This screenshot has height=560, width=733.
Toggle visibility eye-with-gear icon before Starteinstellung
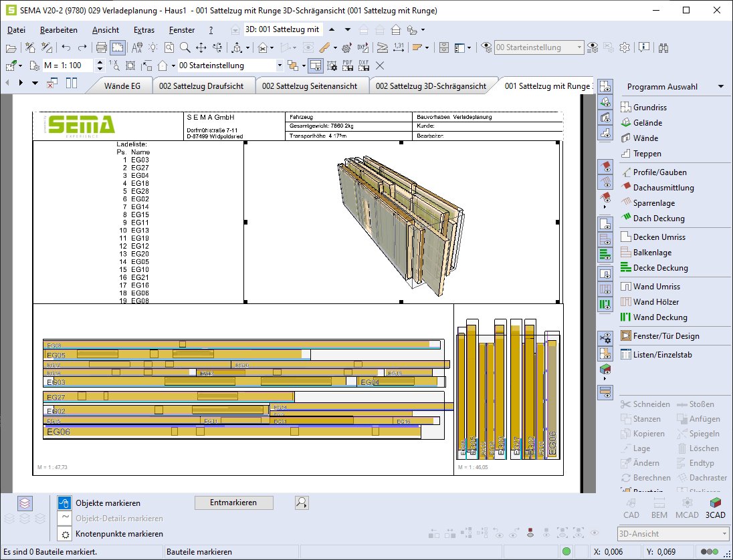pos(486,47)
